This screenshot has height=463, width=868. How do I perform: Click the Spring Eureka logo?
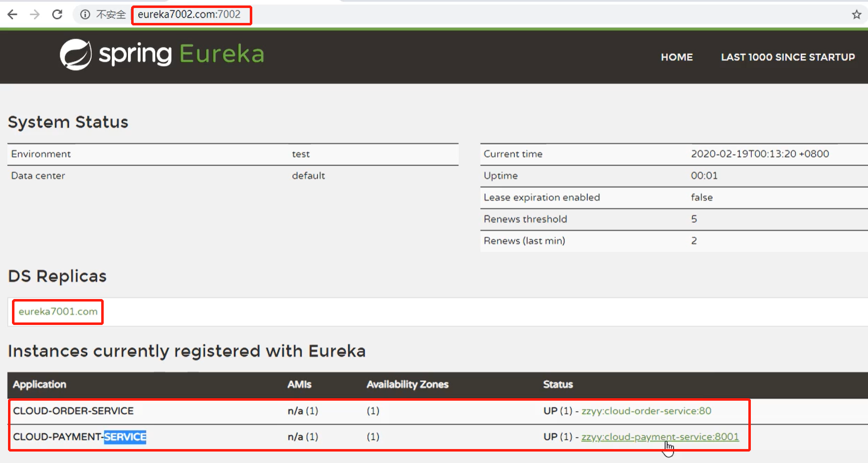(x=162, y=54)
